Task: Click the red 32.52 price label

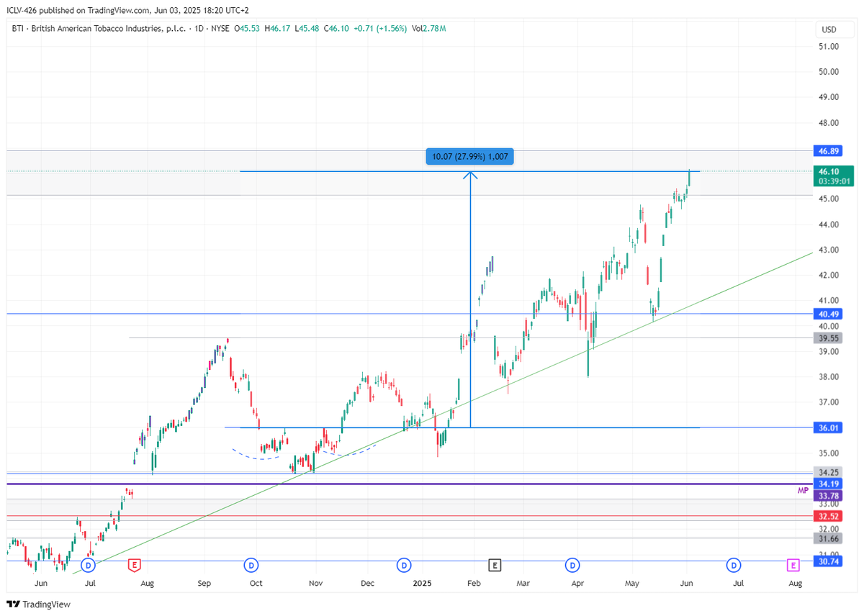Action: (x=829, y=517)
